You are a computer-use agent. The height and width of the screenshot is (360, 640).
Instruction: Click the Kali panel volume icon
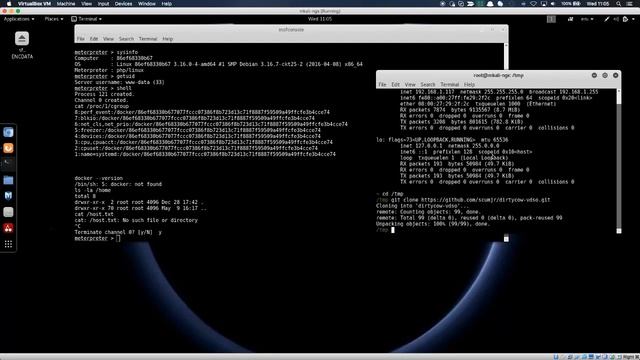click(x=616, y=19)
